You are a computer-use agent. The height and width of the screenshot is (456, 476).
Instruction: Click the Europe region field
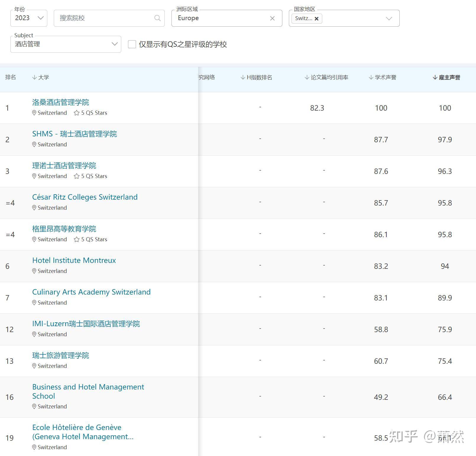227,18
